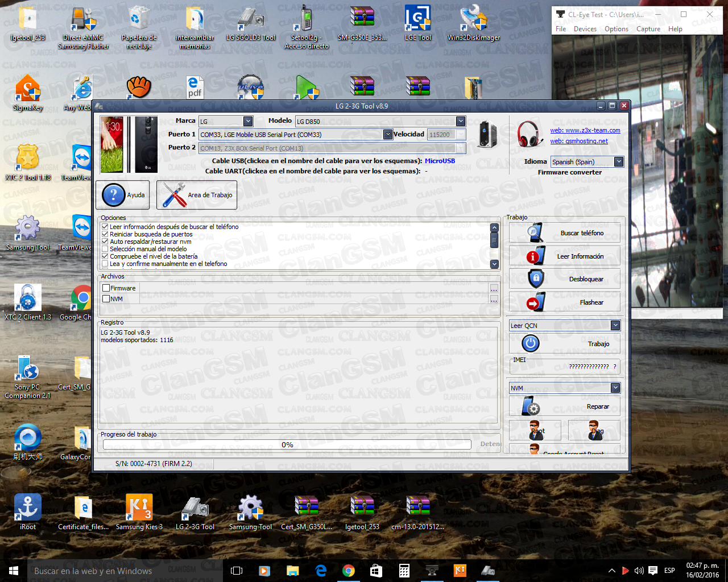Click the Opciones list scroll-down arrow
The image size is (728, 582).
coord(494,264)
